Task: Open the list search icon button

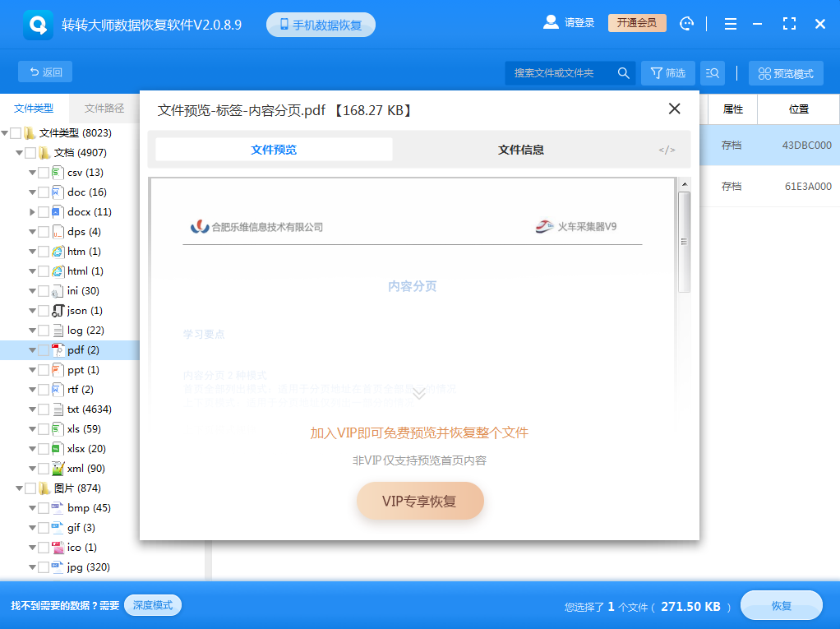Action: click(713, 73)
